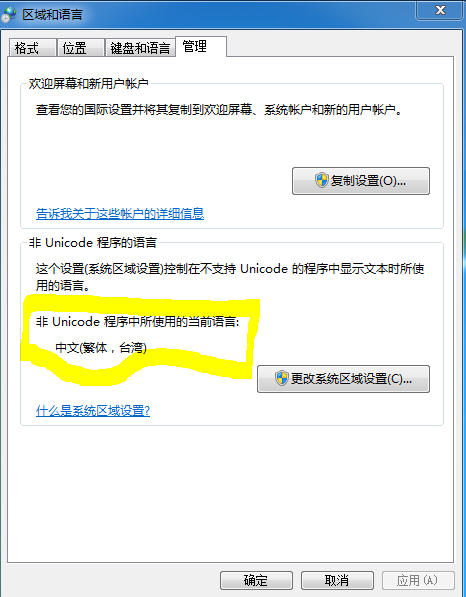Open the 什么是系统区域设置? help link
466x597 pixels.
(x=93, y=410)
